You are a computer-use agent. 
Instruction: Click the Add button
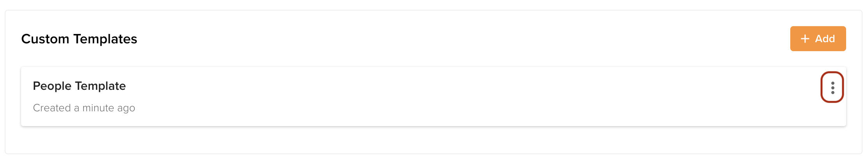click(x=818, y=39)
